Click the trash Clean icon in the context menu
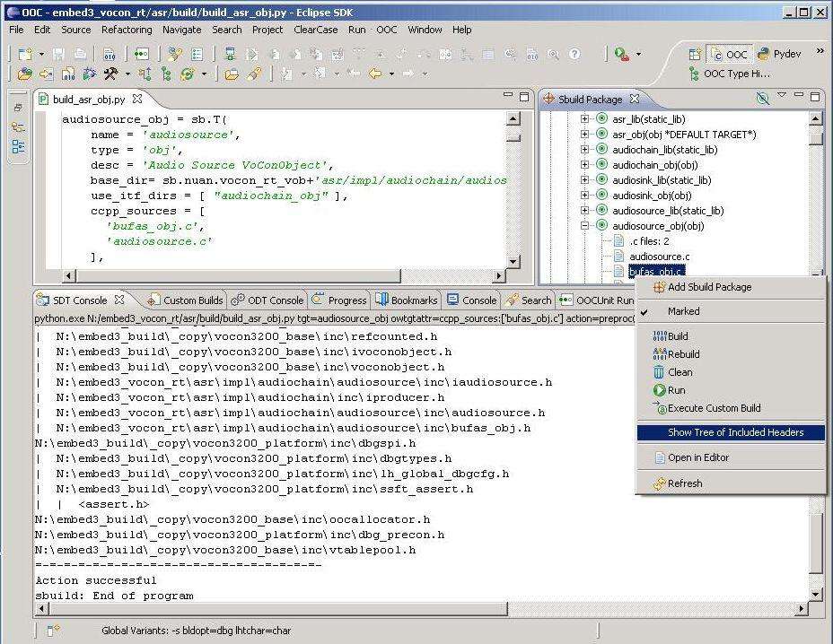 click(x=659, y=372)
